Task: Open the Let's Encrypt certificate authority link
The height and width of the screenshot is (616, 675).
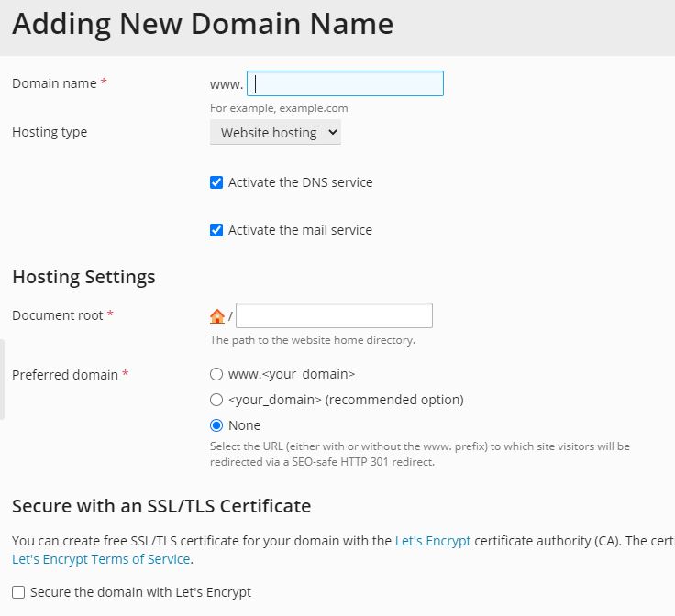Action: 433,541
